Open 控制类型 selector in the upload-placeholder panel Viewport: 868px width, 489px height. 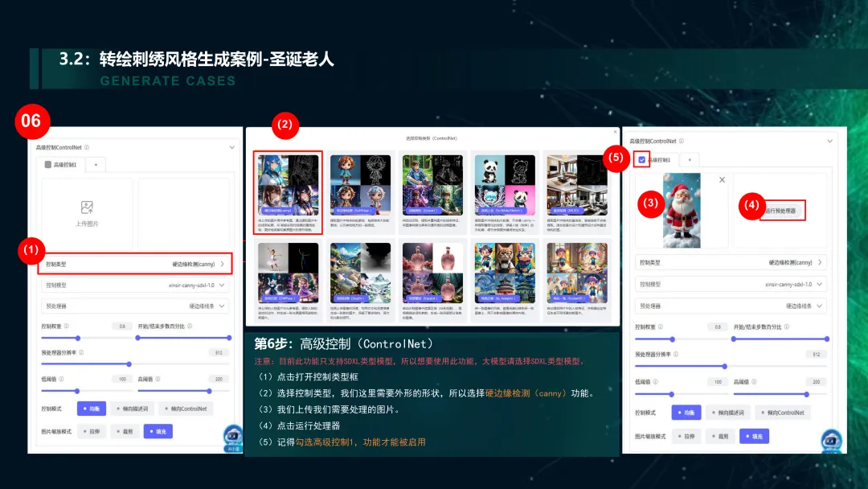[135, 264]
